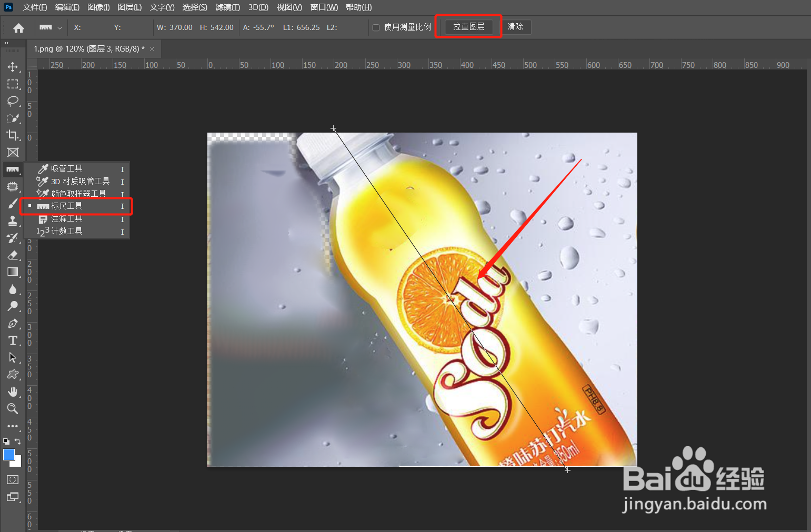Click the 拉直图层 button
The width and height of the screenshot is (811, 532).
[468, 27]
